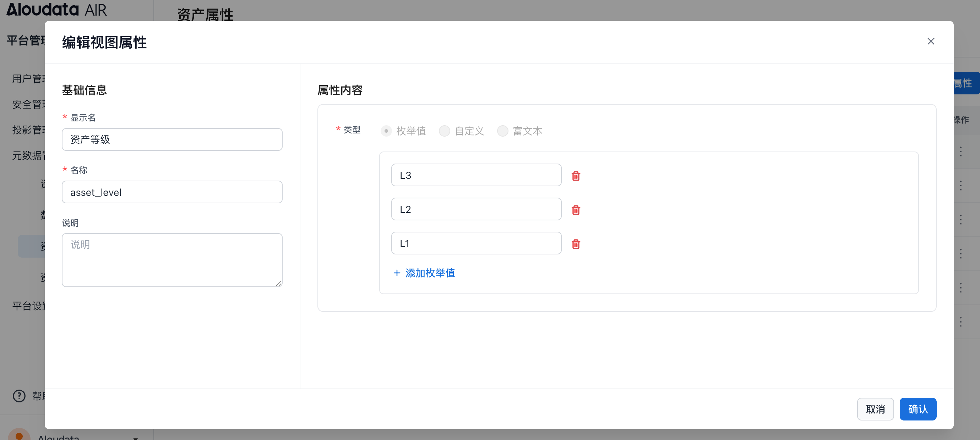Close the edit view attribute dialog
This screenshot has width=980, height=440.
pos(931,41)
